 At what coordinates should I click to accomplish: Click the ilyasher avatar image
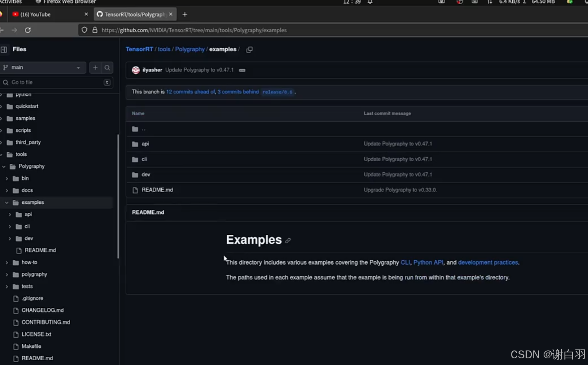[x=136, y=70]
